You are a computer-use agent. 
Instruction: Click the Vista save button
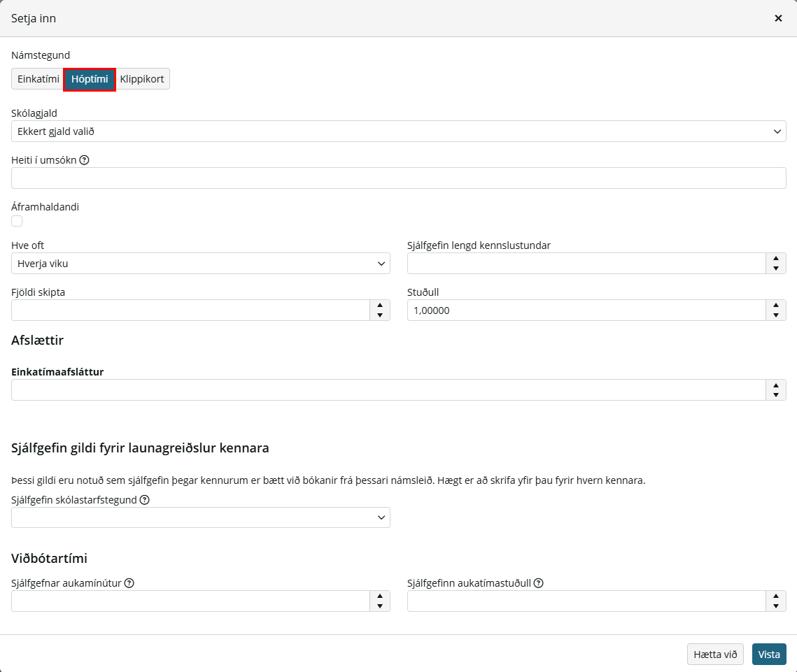click(x=769, y=655)
